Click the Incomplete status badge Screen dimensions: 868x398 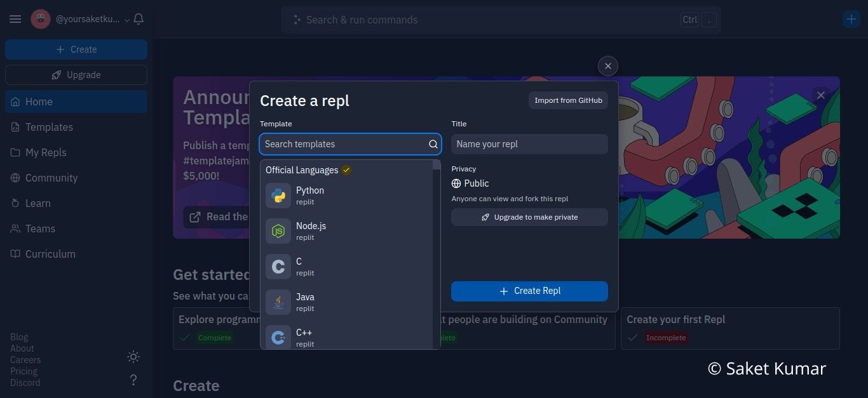pos(666,338)
